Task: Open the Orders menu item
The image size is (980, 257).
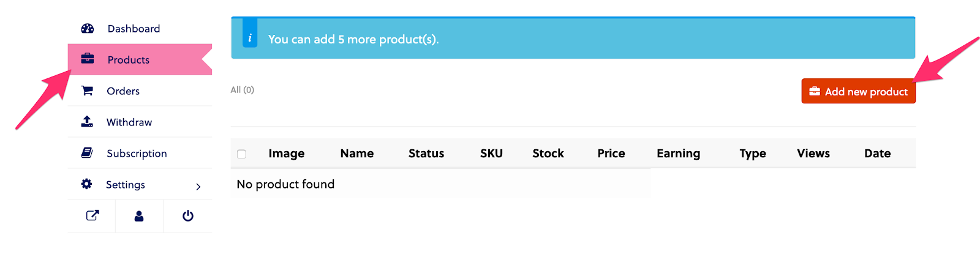Action: tap(123, 91)
